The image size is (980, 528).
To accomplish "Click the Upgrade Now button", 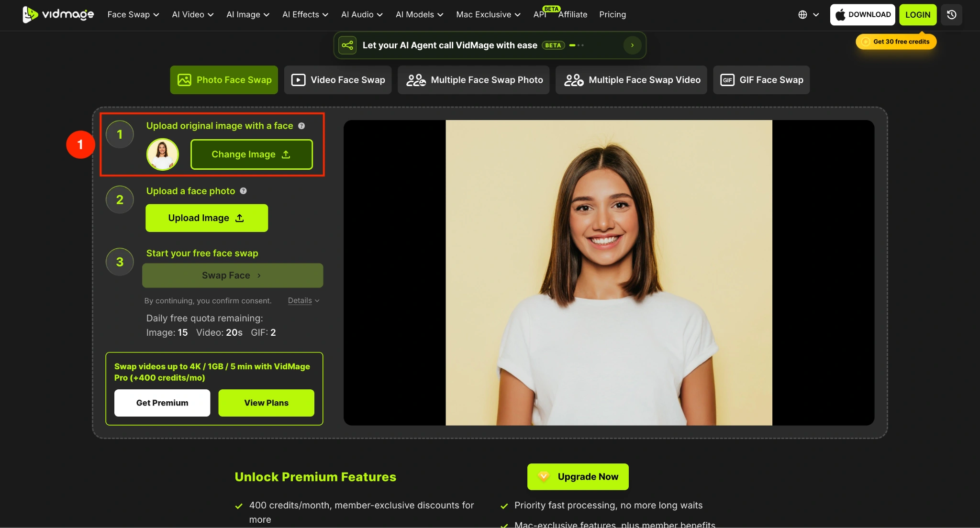I will tap(578, 477).
